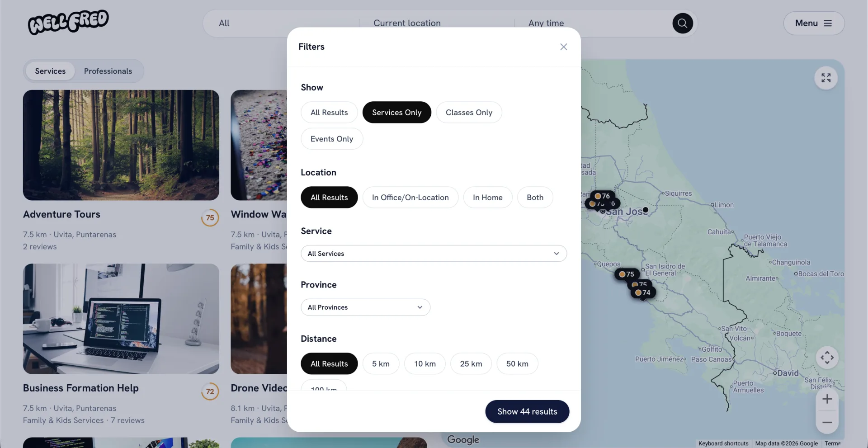Select All Results under Distance

pos(329,364)
